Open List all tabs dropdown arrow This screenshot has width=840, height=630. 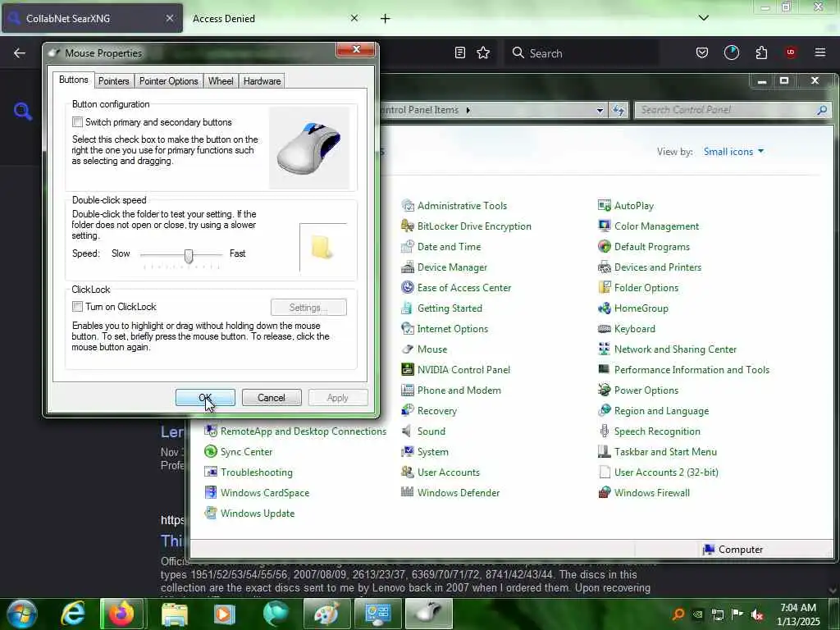(x=704, y=18)
